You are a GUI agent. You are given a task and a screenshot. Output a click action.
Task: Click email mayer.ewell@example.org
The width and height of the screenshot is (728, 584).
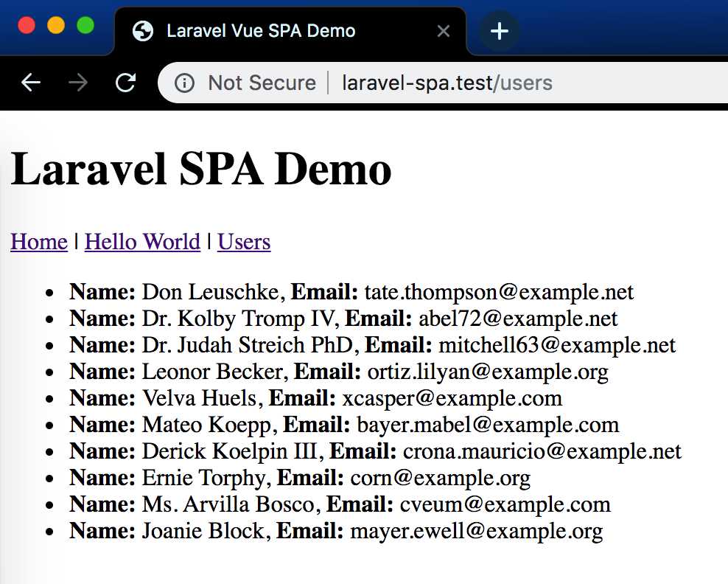pyautogui.click(x=476, y=531)
